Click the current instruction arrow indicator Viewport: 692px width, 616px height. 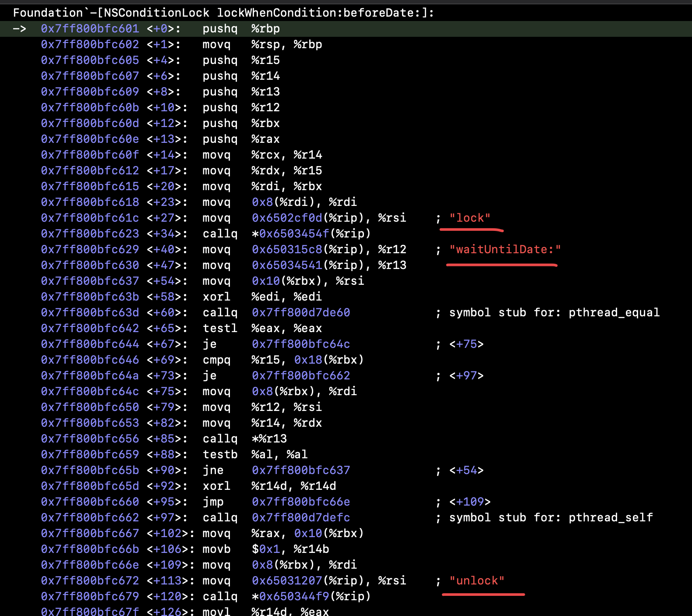point(19,29)
